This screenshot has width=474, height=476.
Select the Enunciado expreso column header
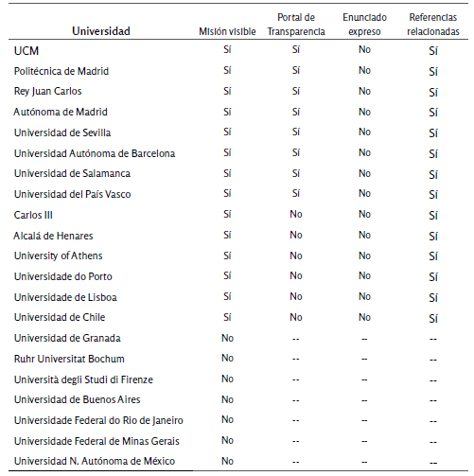364,25
